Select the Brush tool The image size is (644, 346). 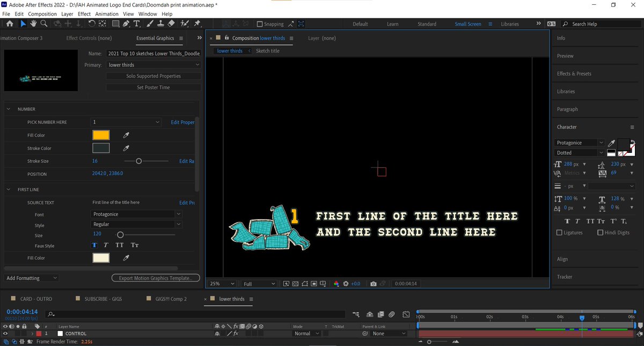coord(150,24)
